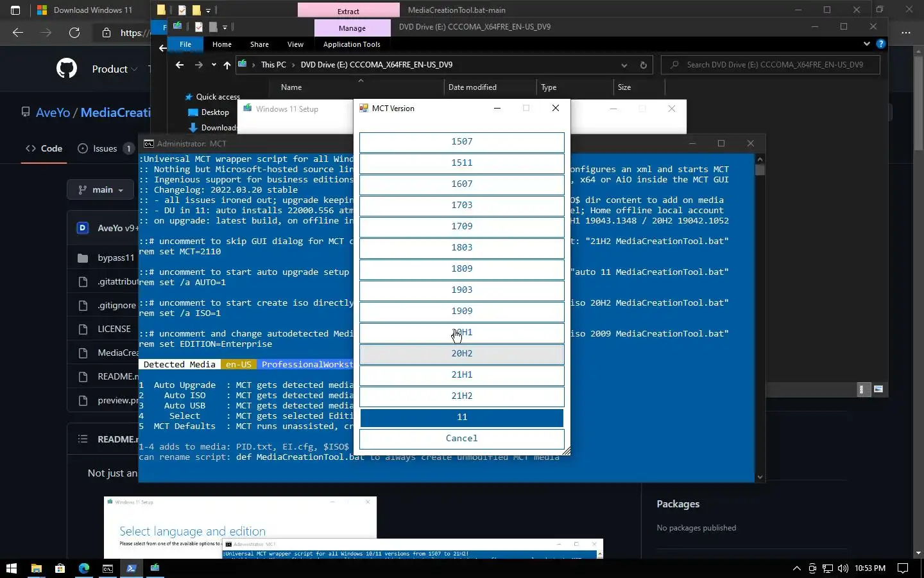Open the Share ribbon tab

pos(259,44)
